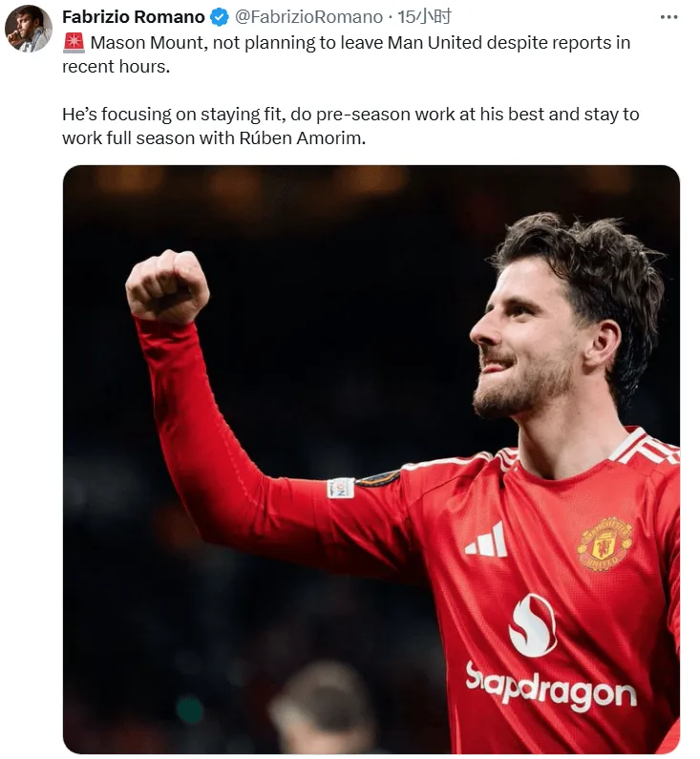Open the tweet's attached photo
Viewport: 700px width, 759px height.
click(x=371, y=459)
